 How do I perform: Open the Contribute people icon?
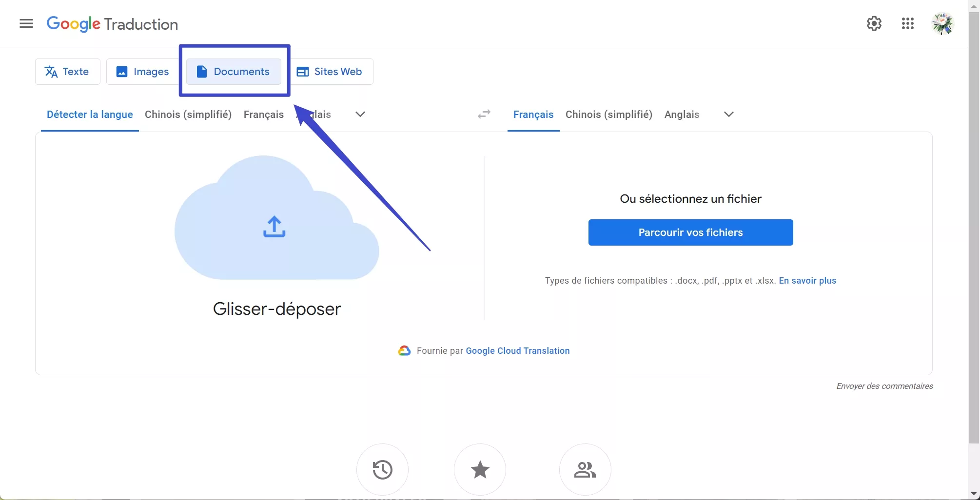pos(585,469)
